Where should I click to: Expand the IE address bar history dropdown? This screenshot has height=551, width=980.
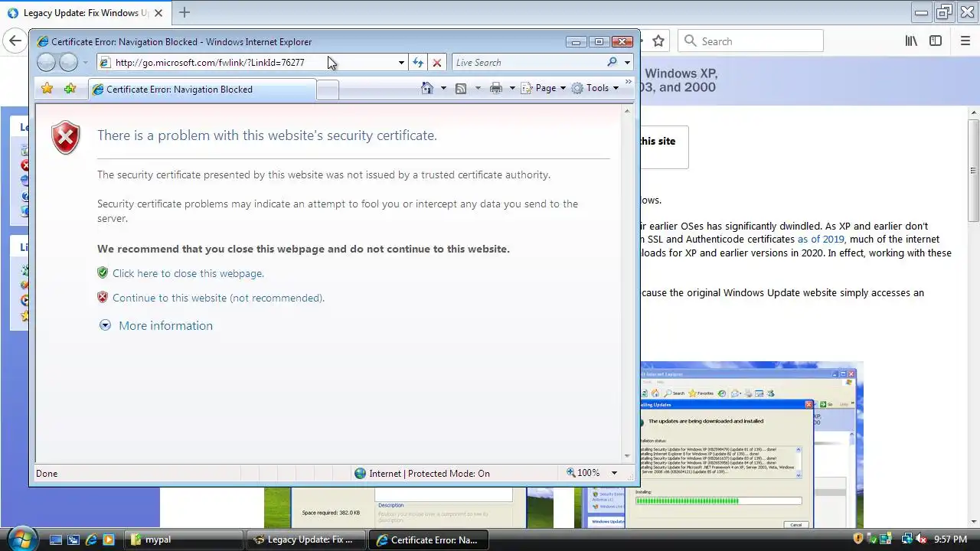click(401, 63)
